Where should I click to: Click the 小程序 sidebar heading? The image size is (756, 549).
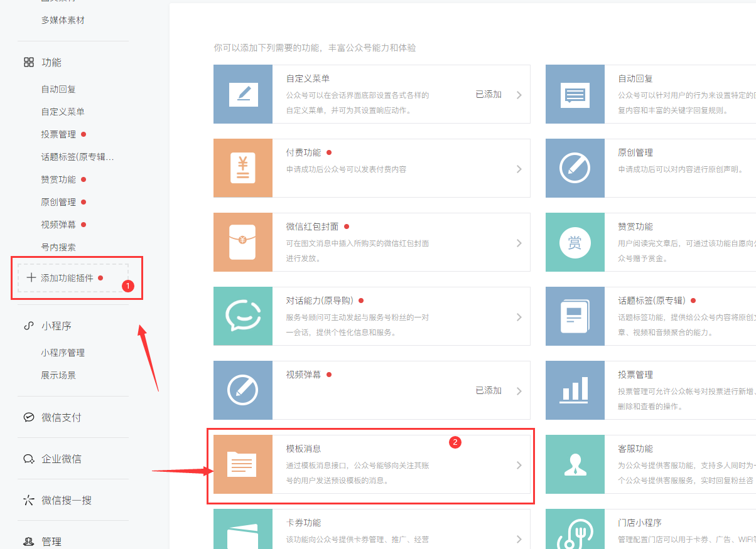pos(57,326)
